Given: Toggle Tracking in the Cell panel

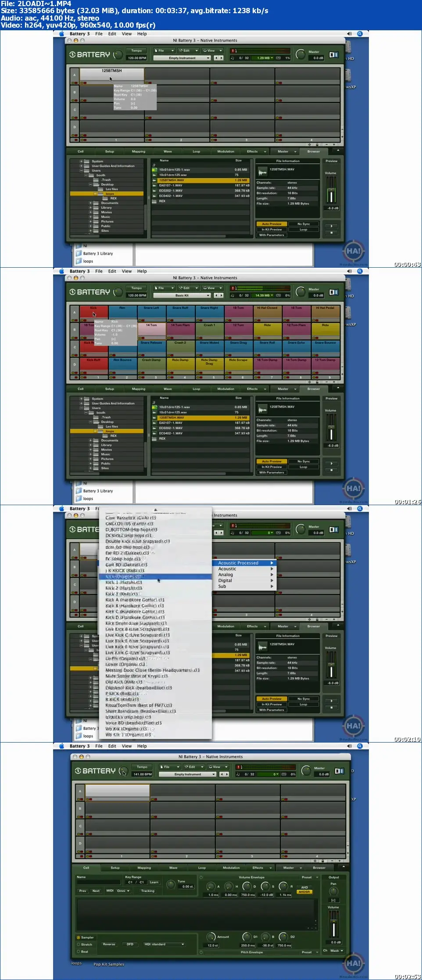Looking at the screenshot, I should [147, 891].
